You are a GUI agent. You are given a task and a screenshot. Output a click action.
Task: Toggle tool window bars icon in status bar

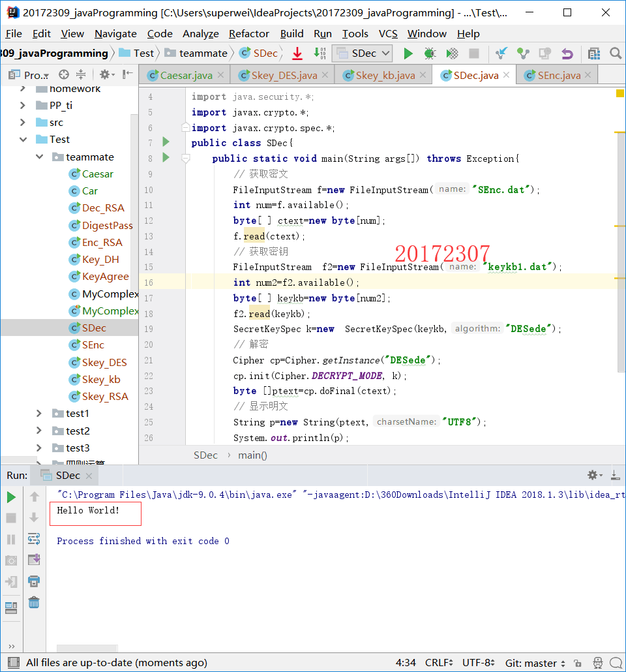click(x=14, y=663)
